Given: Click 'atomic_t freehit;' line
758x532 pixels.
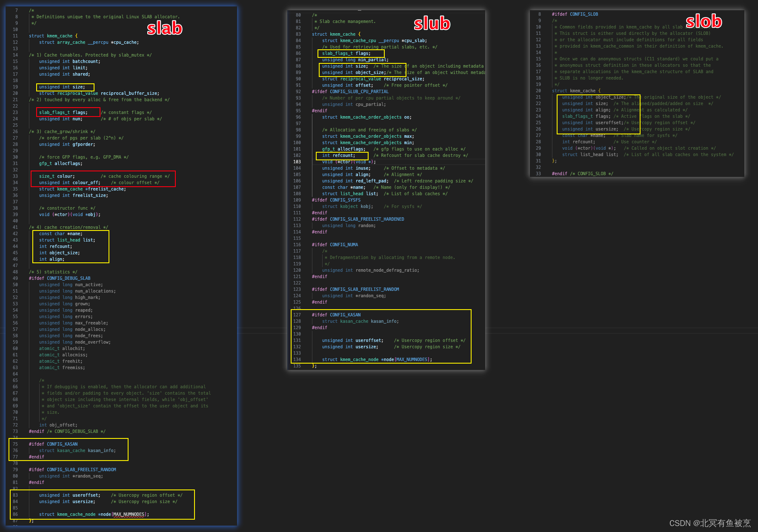Looking at the screenshot, I should (61, 361).
